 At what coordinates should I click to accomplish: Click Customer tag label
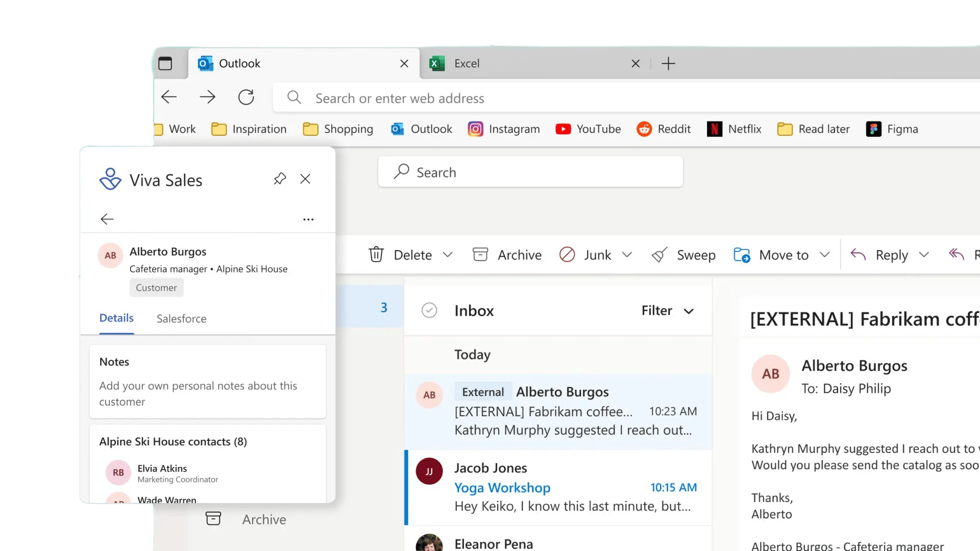[156, 288]
